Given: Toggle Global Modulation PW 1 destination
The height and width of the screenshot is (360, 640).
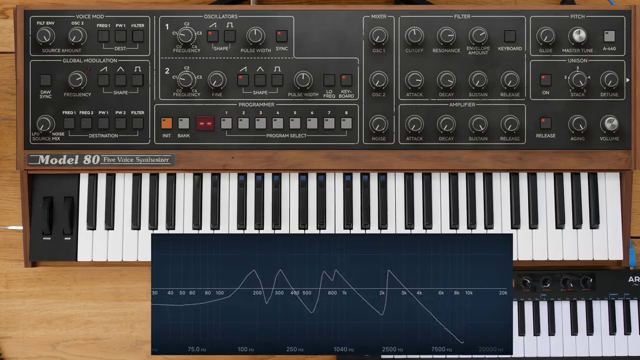Looking at the screenshot, I should [103, 123].
